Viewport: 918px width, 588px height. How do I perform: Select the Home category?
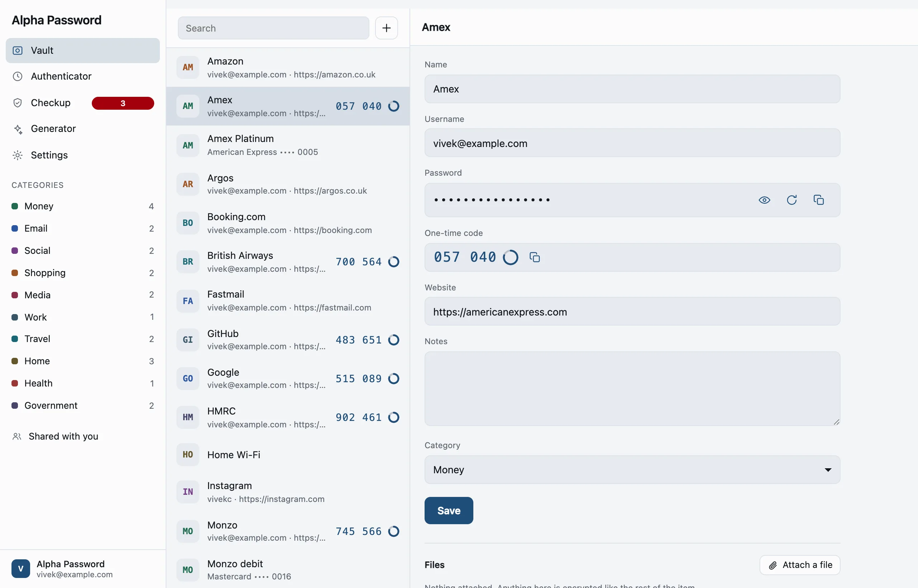tap(82, 361)
